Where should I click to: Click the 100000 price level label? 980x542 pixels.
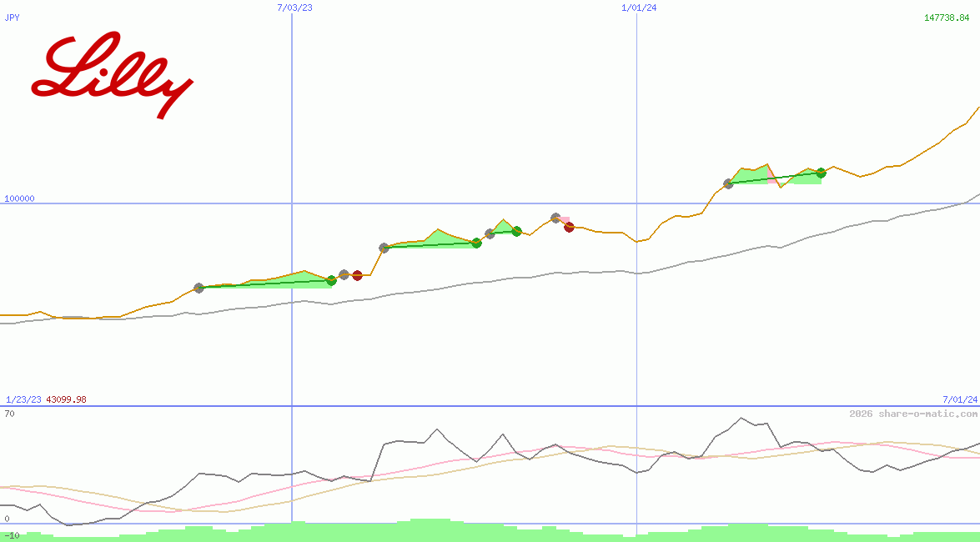(20, 198)
